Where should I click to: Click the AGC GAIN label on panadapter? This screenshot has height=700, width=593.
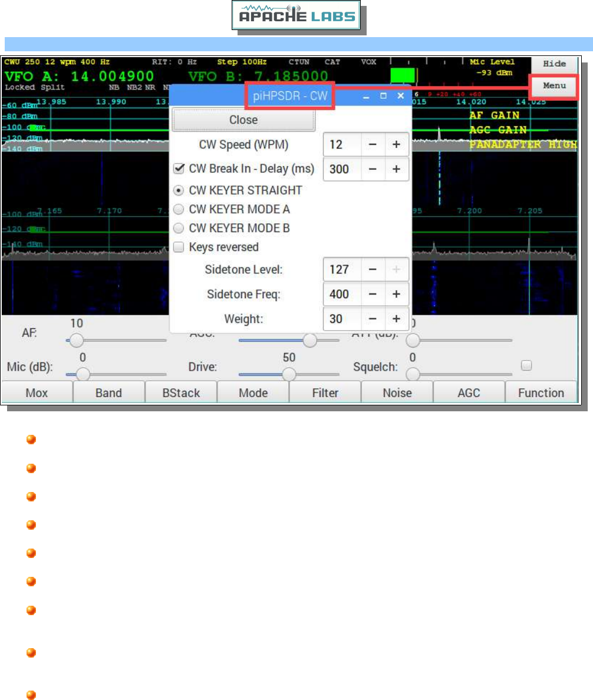coord(498,130)
